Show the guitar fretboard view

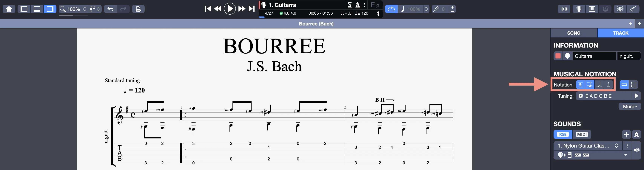click(x=579, y=9)
